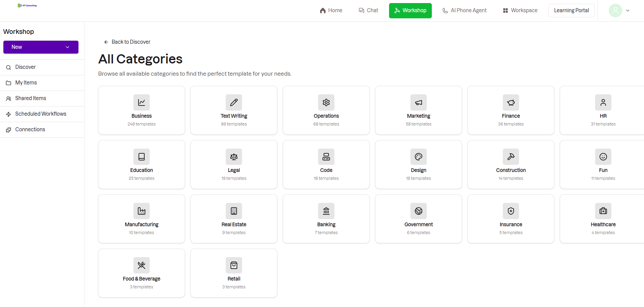
Task: Open the Operations gear icon
Action: pyautogui.click(x=326, y=102)
